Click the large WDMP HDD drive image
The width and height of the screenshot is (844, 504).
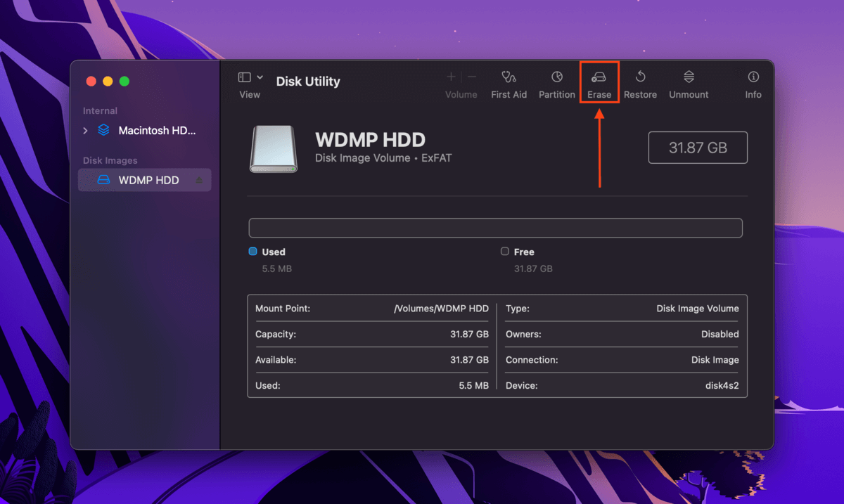point(274,148)
